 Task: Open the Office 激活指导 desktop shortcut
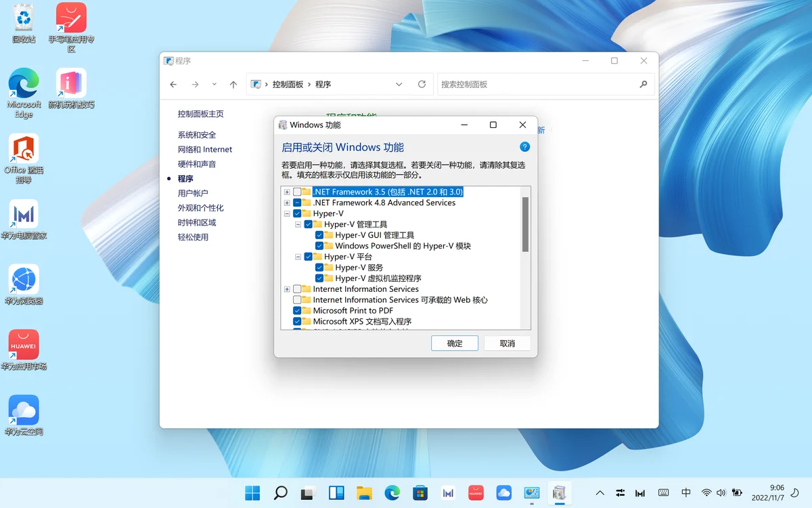pos(24,158)
